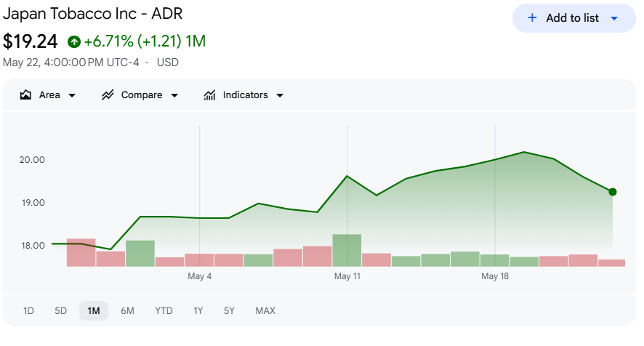Switch to the 1Y time range
Viewport: 644px width, 346px height.
point(198,310)
